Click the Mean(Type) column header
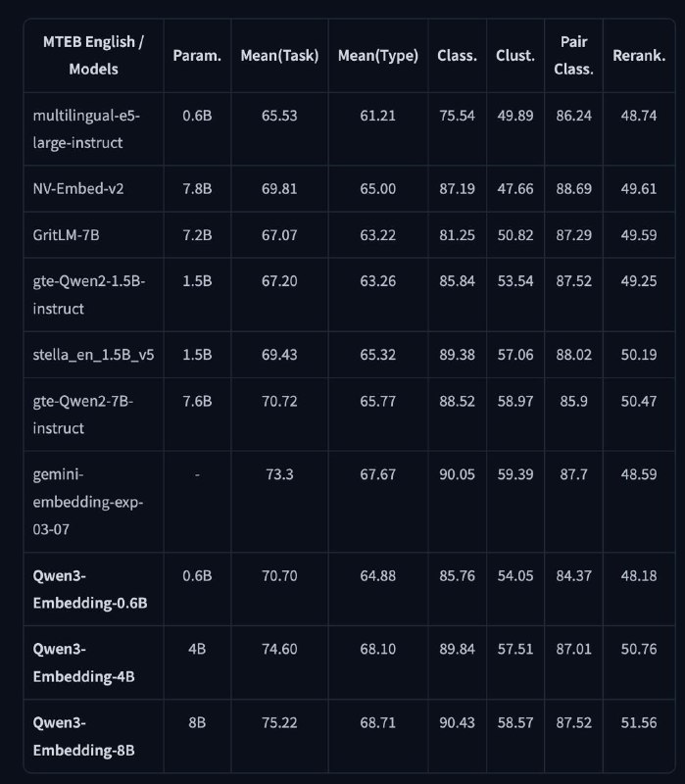 (378, 56)
